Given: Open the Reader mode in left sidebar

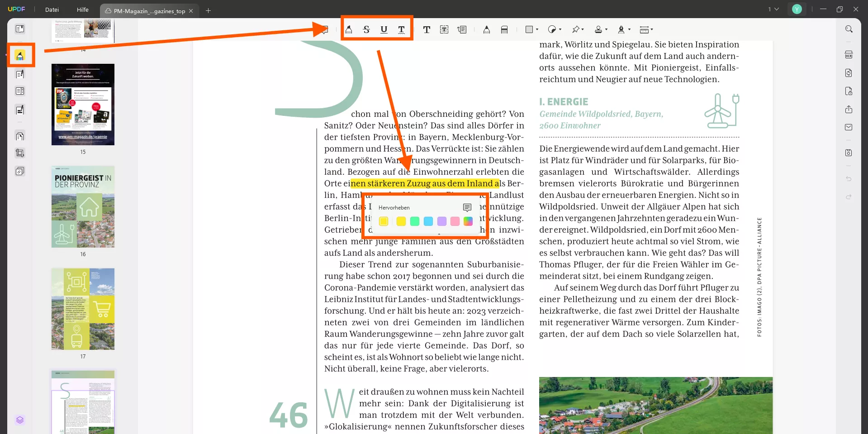Looking at the screenshot, I should [x=20, y=29].
